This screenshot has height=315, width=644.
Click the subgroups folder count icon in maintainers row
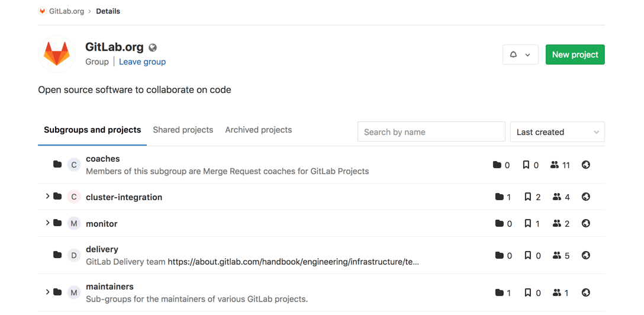click(500, 293)
